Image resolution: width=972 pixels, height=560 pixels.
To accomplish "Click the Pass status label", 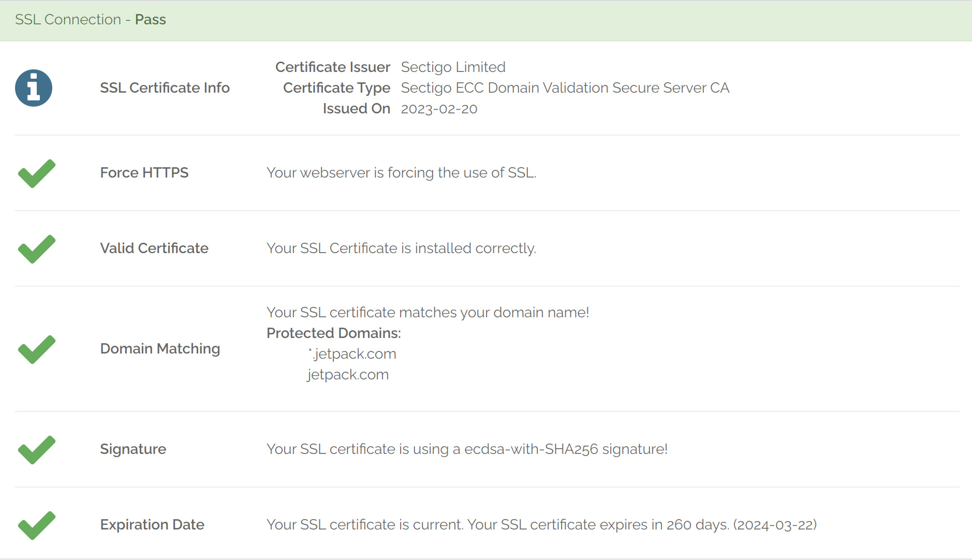I will pos(150,19).
